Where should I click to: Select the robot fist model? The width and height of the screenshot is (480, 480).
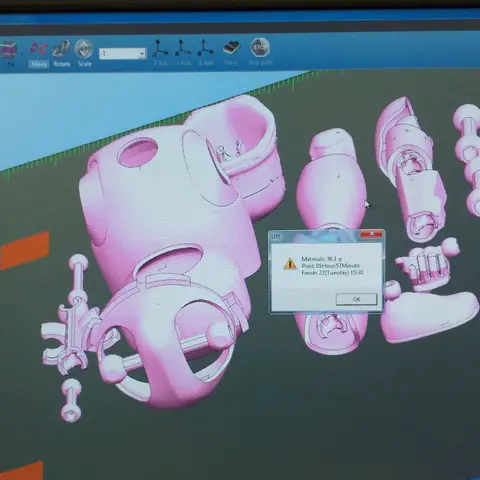click(x=423, y=263)
